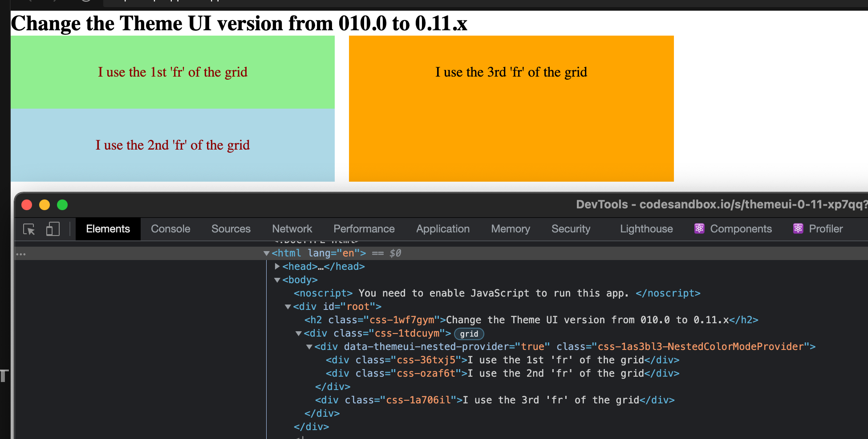Click the yellow minimize button of DevTools

point(45,205)
